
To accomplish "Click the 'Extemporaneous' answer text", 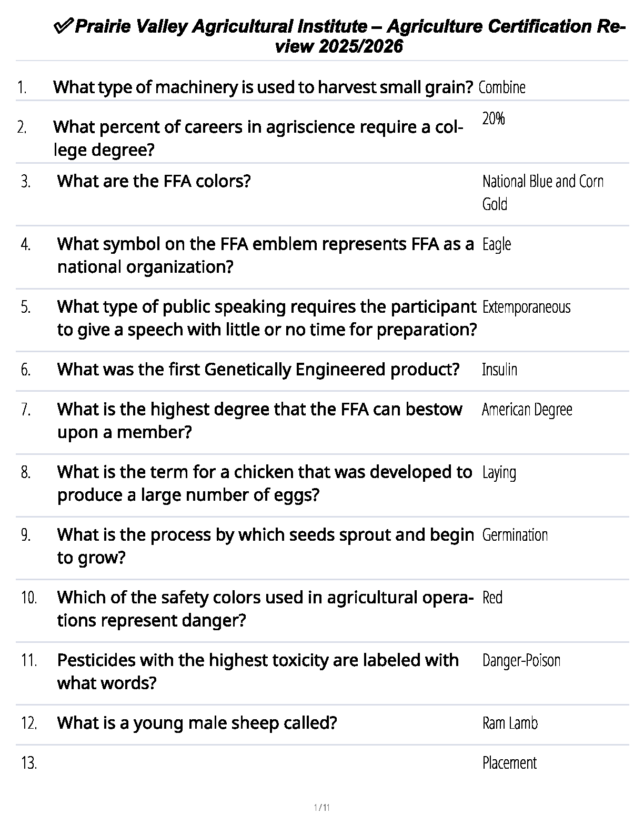I will [526, 307].
